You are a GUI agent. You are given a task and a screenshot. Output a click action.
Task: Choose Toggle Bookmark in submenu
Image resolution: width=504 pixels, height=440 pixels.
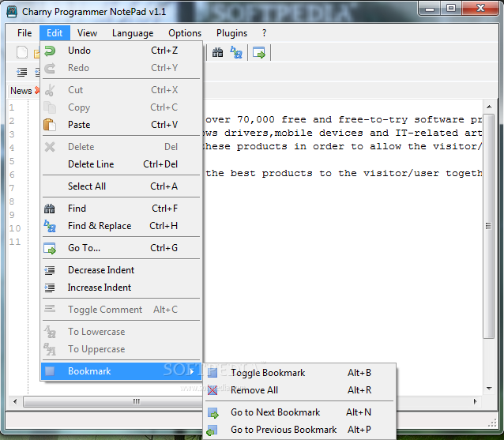click(x=299, y=373)
